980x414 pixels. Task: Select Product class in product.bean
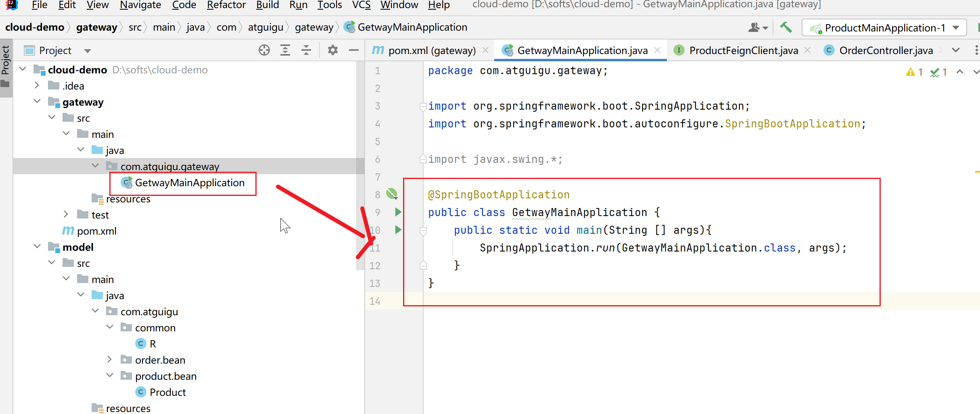click(161, 392)
